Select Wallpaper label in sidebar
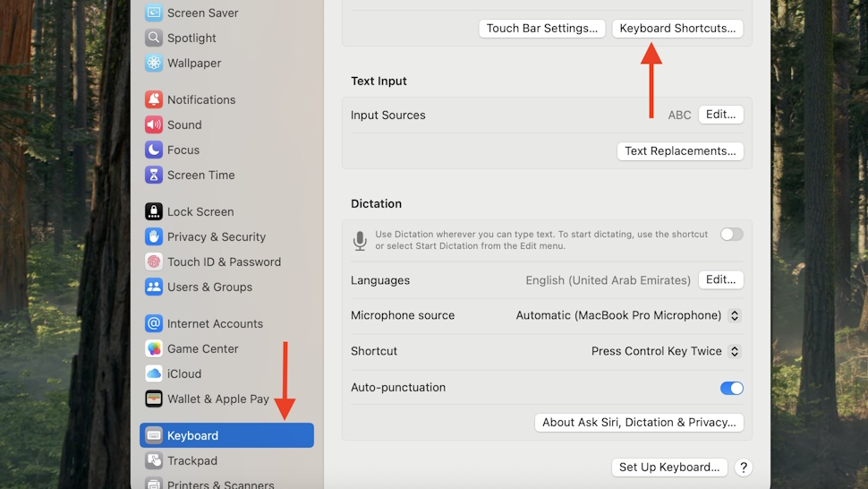 [194, 63]
